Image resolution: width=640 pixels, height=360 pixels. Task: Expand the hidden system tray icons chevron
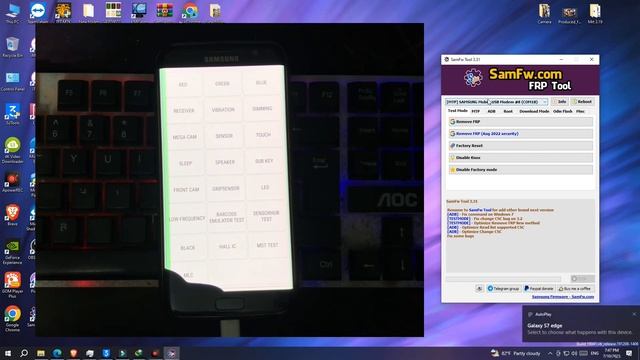(550, 353)
